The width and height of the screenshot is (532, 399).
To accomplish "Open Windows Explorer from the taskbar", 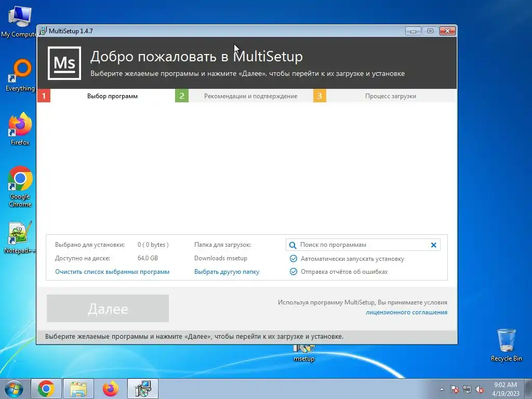I will (x=78, y=389).
